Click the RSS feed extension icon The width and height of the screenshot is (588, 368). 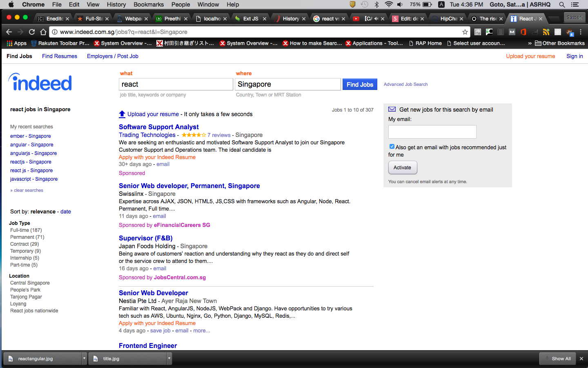tap(546, 32)
